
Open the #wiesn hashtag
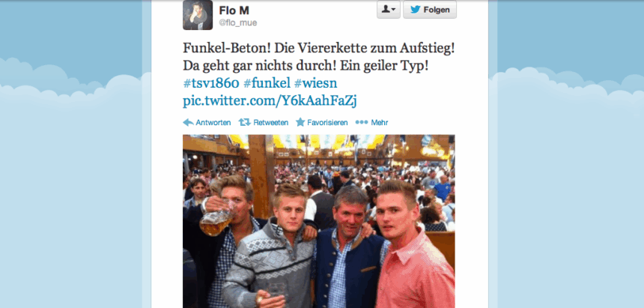pos(315,83)
